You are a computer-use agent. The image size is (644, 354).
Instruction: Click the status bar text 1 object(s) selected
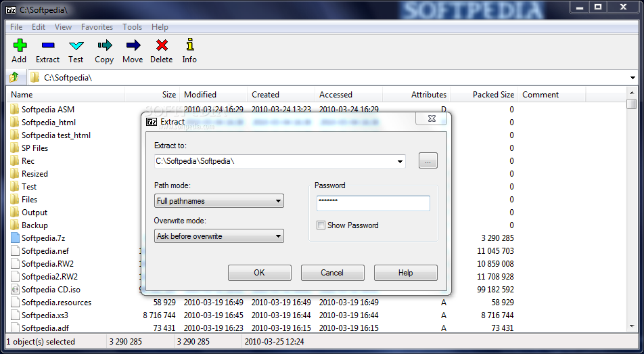point(41,342)
